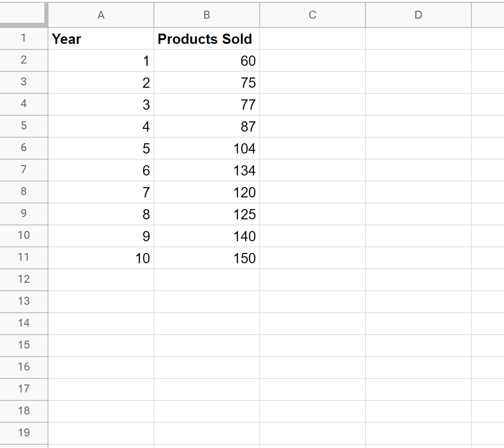
Task: Click the "Year" header cell
Action: pyautogui.click(x=101, y=39)
